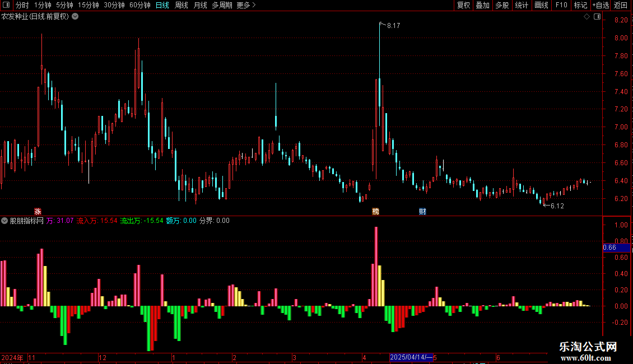The image size is (633, 364).
Task: Click the 额万: 0.00 value
Action: click(181, 221)
